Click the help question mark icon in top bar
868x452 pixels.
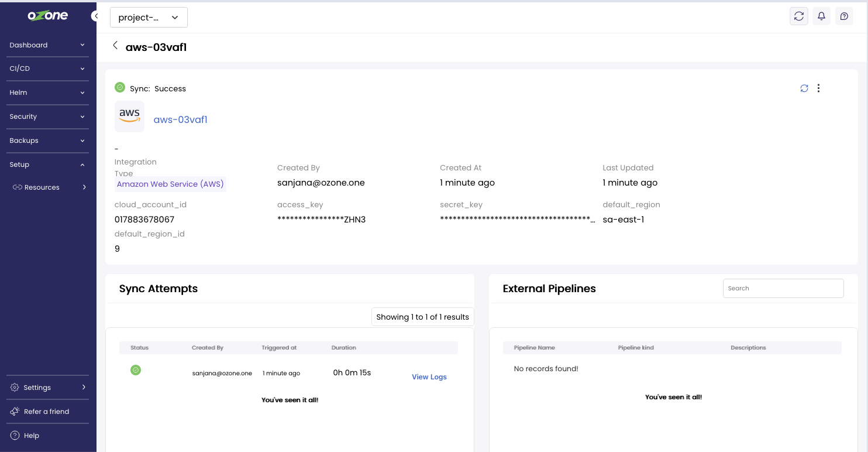[x=844, y=16]
